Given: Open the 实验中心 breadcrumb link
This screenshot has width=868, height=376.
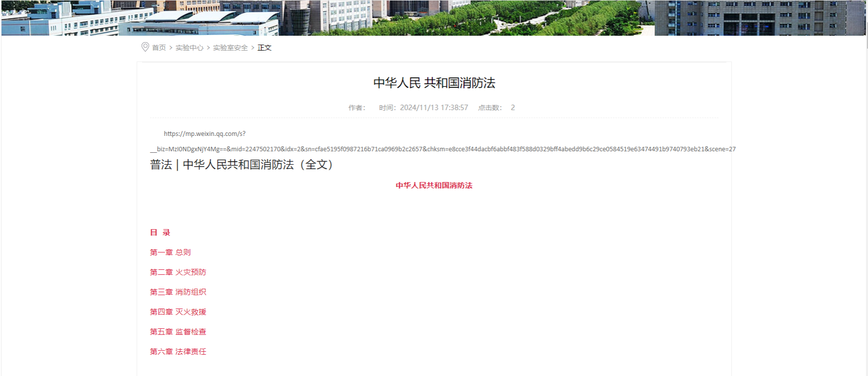Looking at the screenshot, I should pos(189,48).
